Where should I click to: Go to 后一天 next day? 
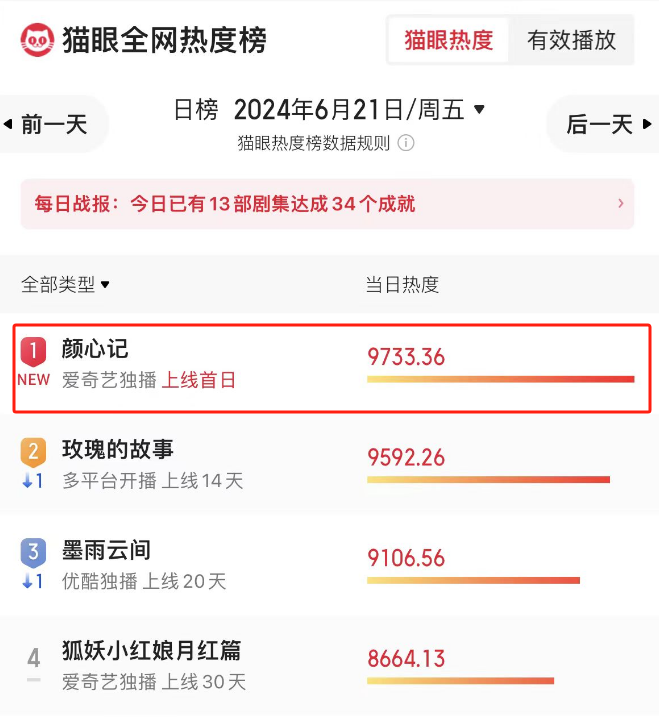click(606, 124)
